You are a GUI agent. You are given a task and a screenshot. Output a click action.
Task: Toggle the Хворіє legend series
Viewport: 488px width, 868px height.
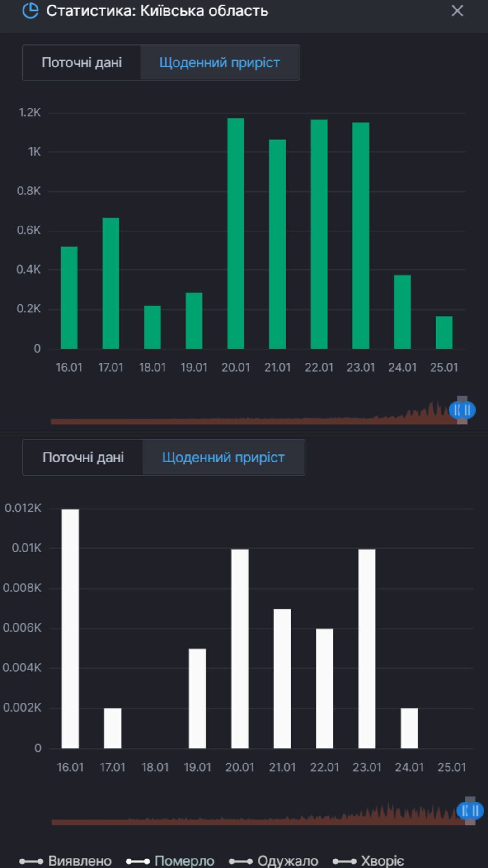tap(368, 860)
